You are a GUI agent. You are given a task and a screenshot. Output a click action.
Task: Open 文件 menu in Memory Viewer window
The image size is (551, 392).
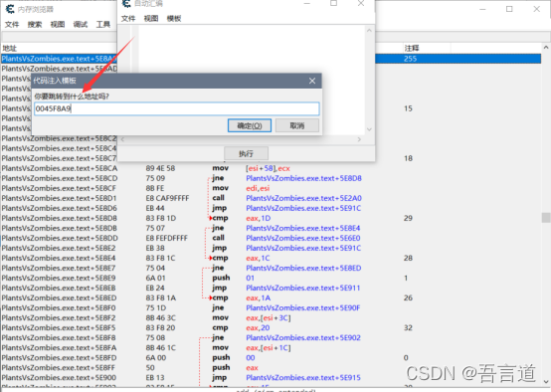coord(12,24)
